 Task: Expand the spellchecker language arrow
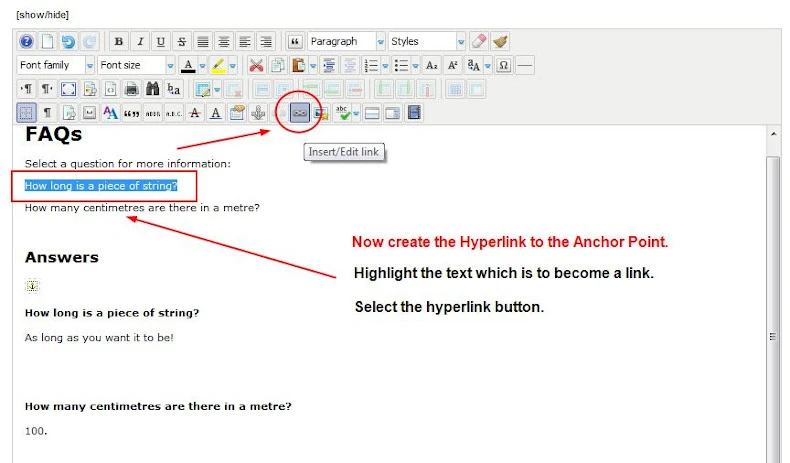[x=356, y=113]
